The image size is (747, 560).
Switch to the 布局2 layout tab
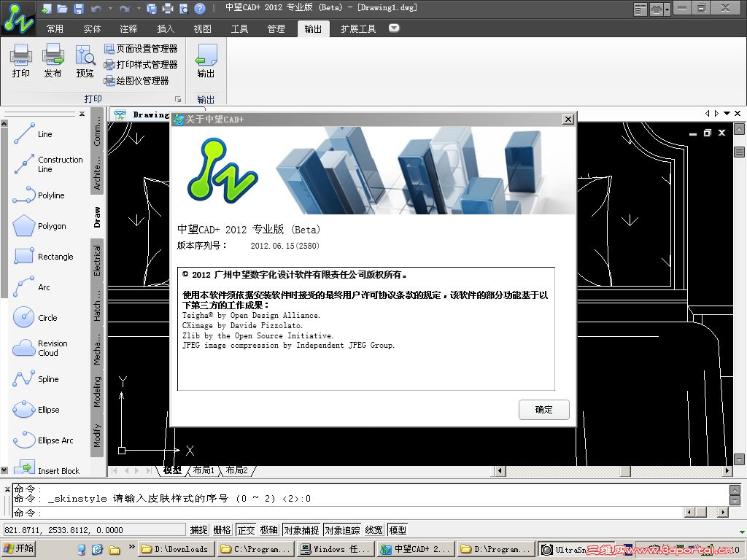(x=237, y=470)
